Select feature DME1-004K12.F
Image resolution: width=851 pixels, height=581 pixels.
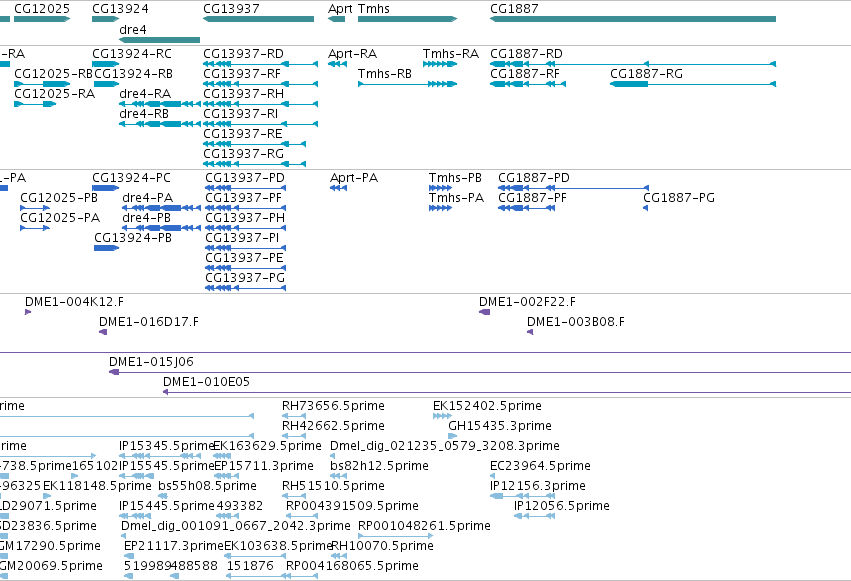[x=28, y=312]
